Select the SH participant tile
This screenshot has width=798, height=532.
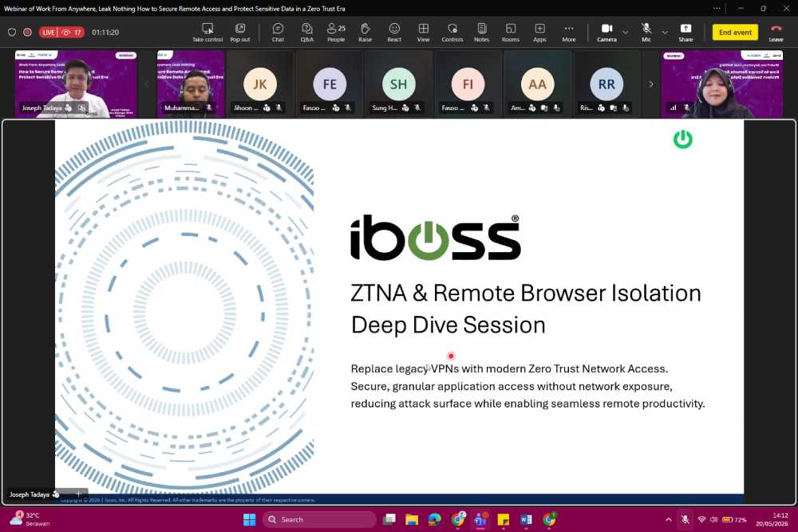(x=398, y=84)
